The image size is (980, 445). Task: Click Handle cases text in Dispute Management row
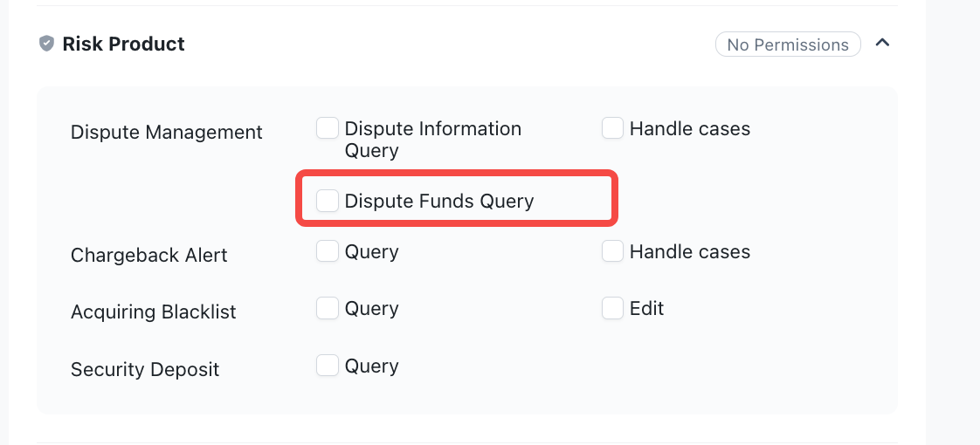[690, 128]
